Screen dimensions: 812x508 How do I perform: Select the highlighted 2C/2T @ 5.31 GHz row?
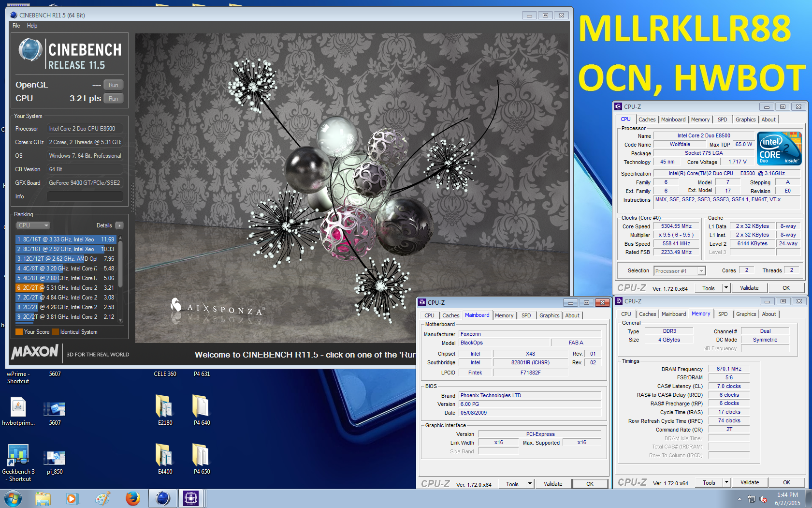coord(66,288)
